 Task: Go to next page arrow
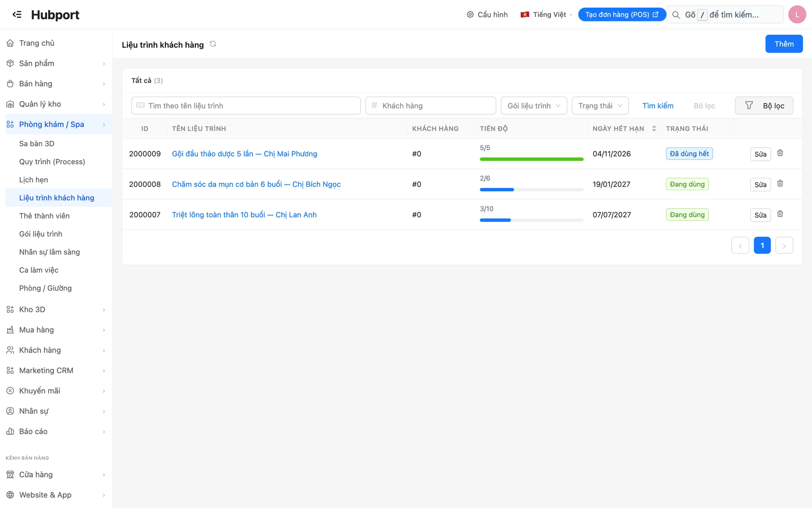784,246
